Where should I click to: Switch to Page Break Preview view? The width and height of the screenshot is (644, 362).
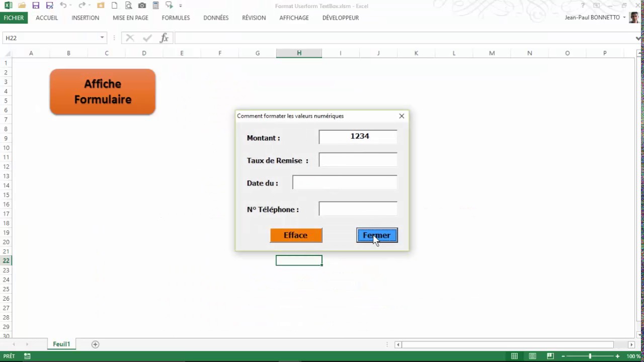[x=550, y=356]
